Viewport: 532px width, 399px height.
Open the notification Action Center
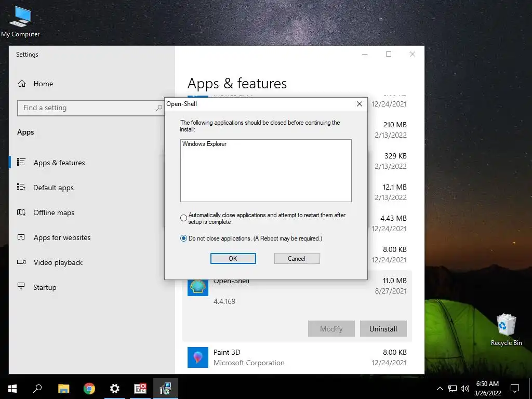[x=515, y=389]
